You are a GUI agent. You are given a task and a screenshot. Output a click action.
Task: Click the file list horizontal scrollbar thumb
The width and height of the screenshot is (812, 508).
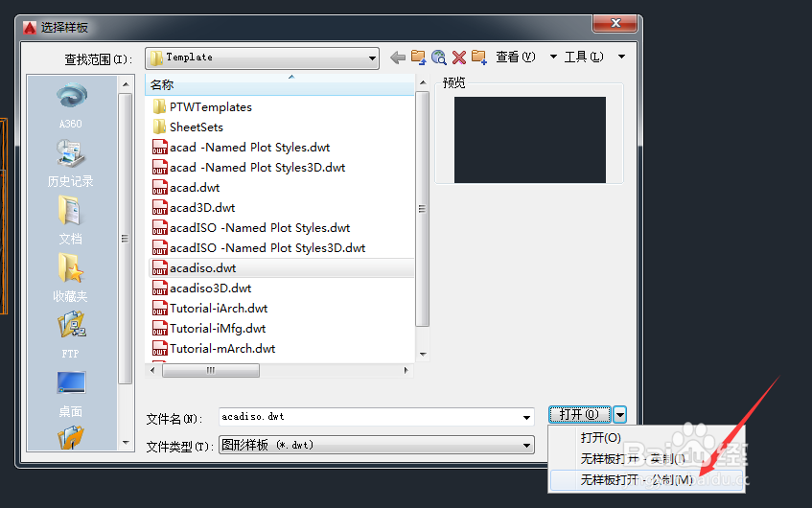pyautogui.click(x=211, y=370)
